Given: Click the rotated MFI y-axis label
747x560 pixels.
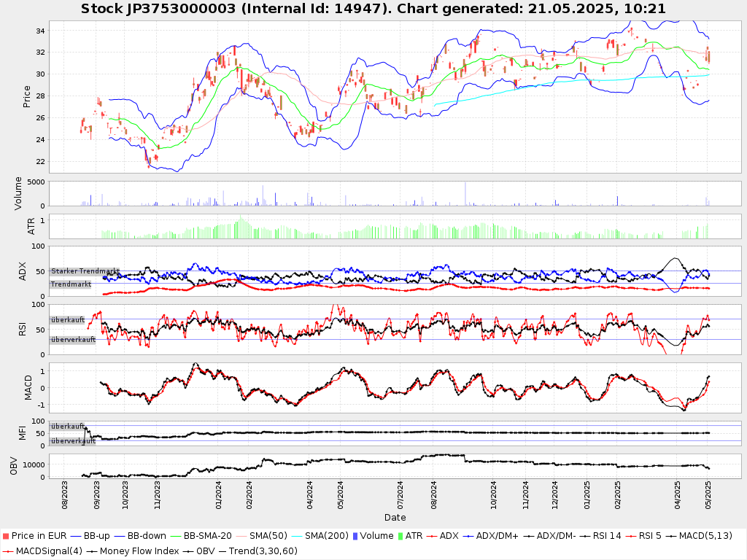Looking at the screenshot, I should [23, 433].
